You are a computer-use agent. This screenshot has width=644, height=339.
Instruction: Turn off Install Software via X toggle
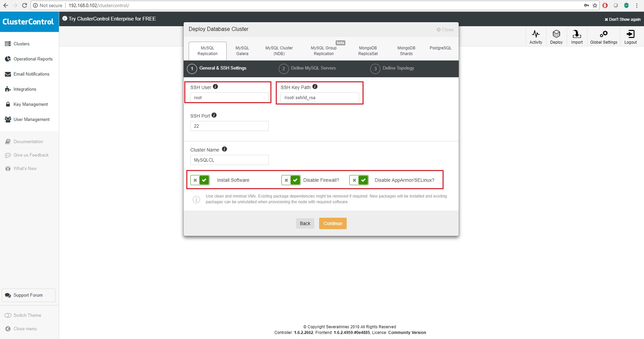point(195,180)
